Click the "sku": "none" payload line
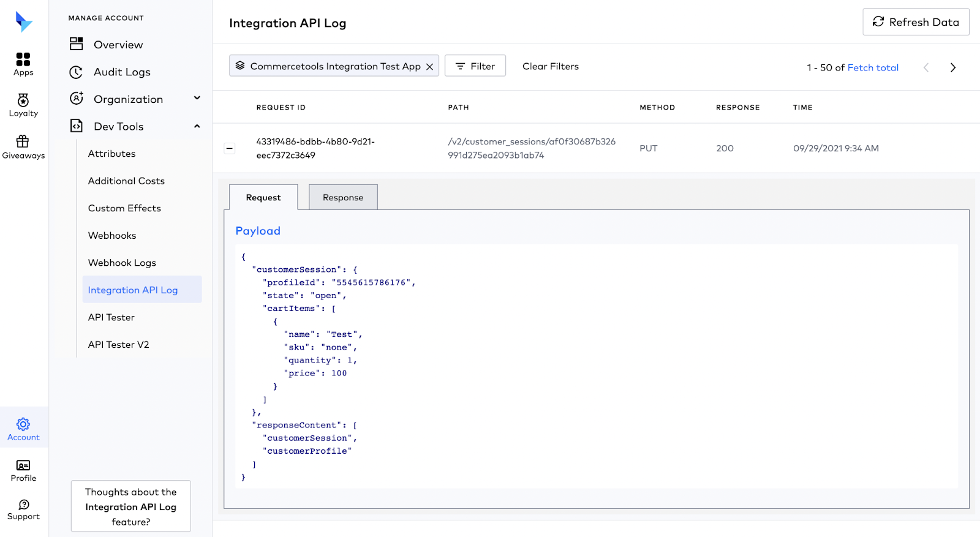This screenshot has width=980, height=537. coord(320,347)
